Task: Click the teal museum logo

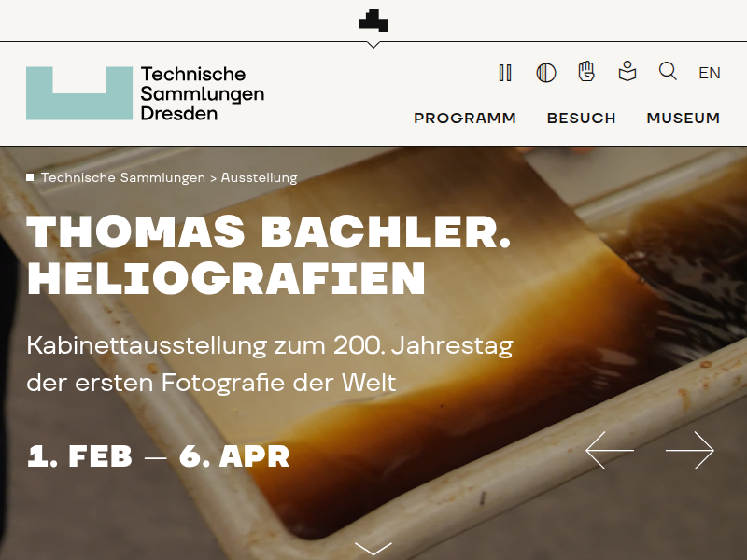Action: coord(79,93)
